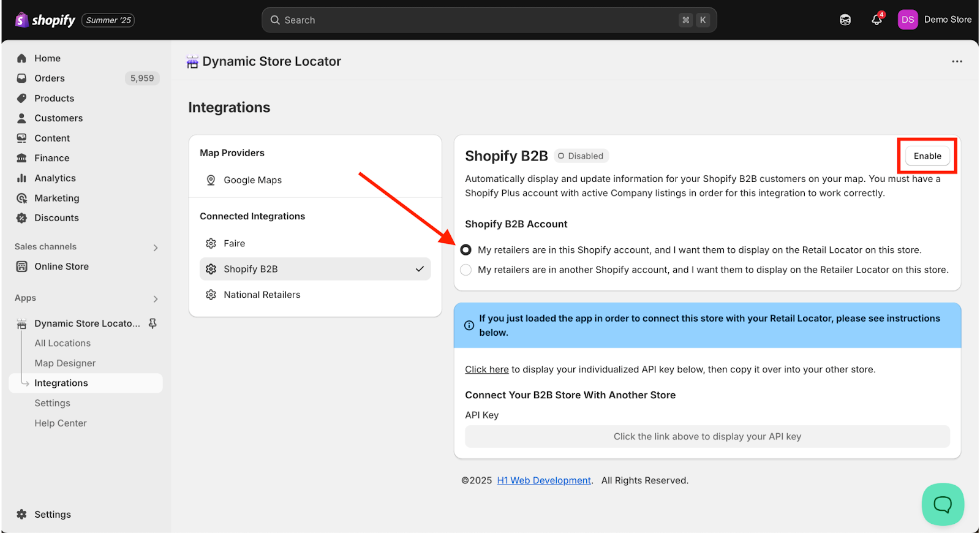Click the Orders inbox icon

point(22,78)
